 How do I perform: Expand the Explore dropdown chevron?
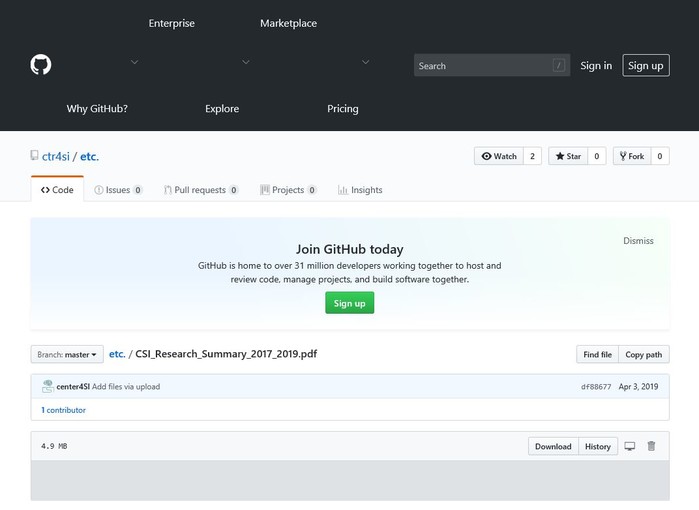tap(246, 62)
